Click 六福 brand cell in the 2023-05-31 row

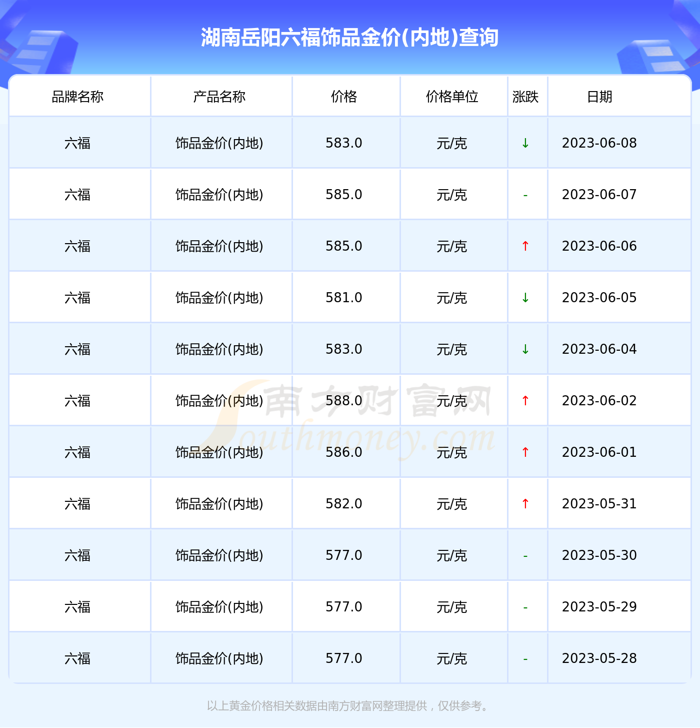77,504
